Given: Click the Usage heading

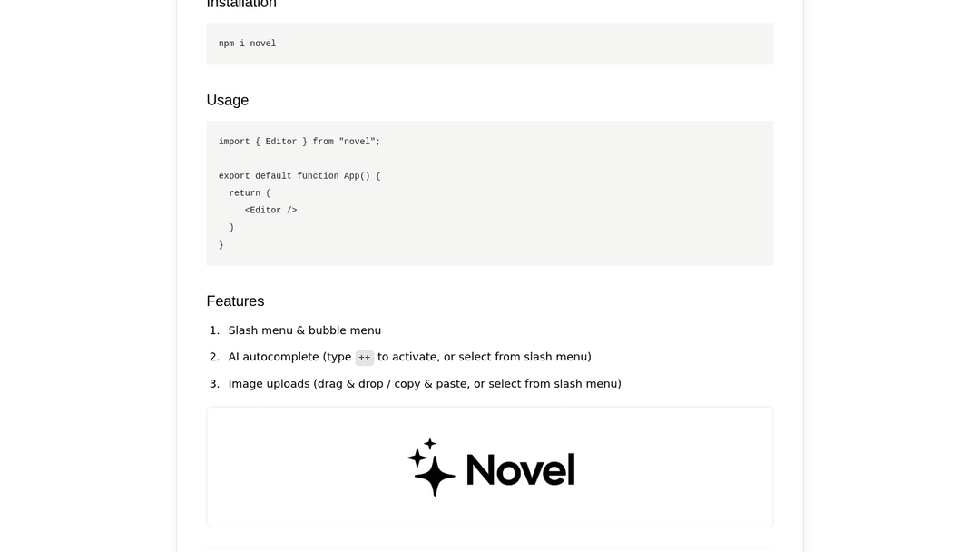Looking at the screenshot, I should pyautogui.click(x=227, y=100).
